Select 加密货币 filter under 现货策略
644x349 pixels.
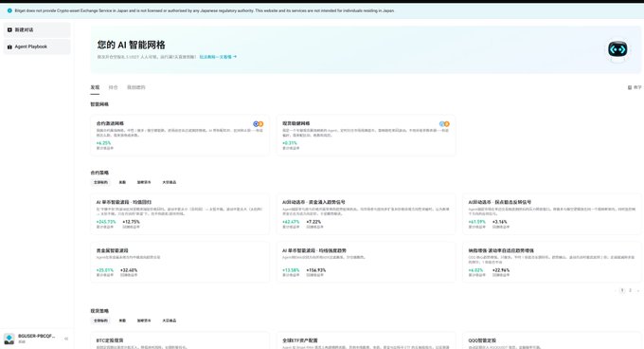click(144, 321)
